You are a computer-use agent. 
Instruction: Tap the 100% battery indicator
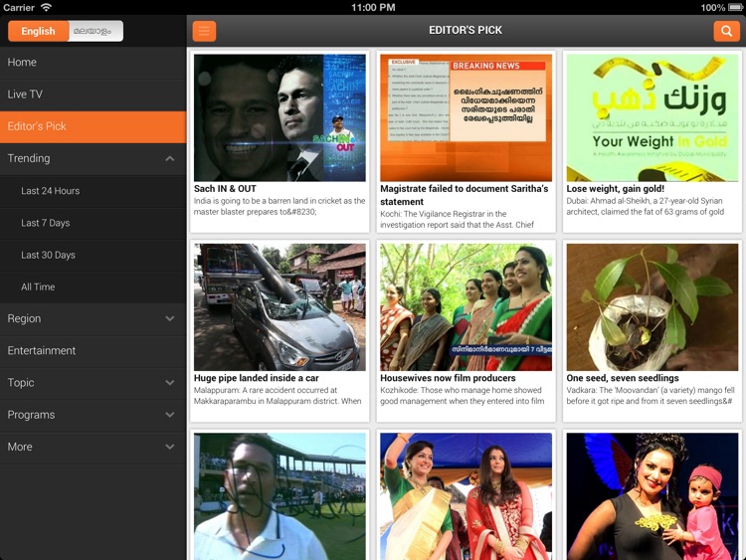click(721, 7)
